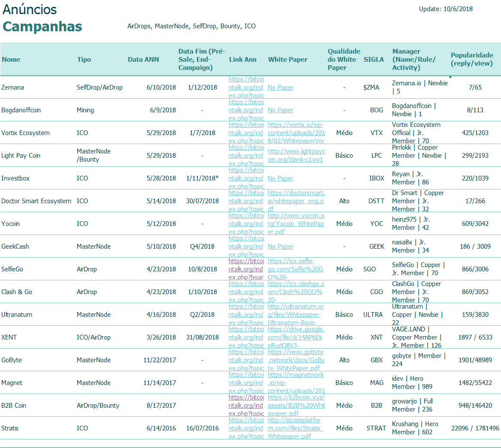Open the Clash & Go announcement link
This screenshot has height=448, width=501.
[246, 292]
